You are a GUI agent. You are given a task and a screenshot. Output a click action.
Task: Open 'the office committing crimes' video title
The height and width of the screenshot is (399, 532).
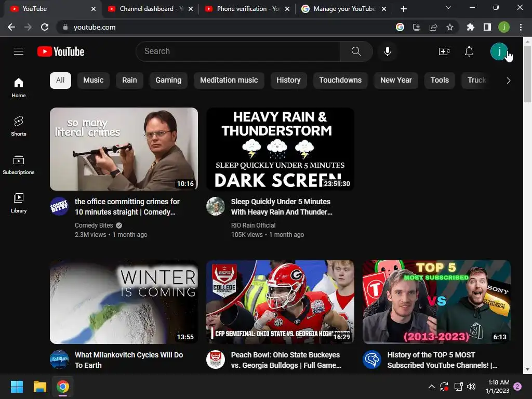pyautogui.click(x=127, y=207)
